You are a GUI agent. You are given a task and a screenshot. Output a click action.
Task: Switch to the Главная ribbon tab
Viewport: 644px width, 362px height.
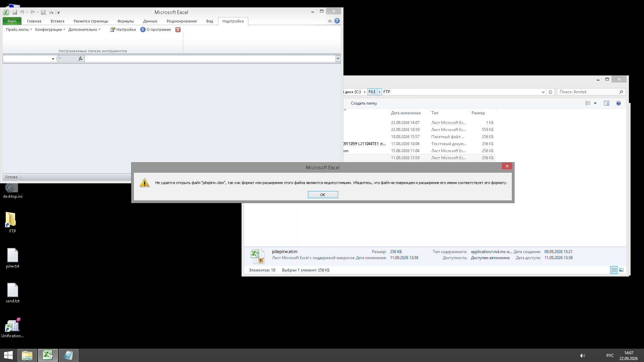(34, 21)
